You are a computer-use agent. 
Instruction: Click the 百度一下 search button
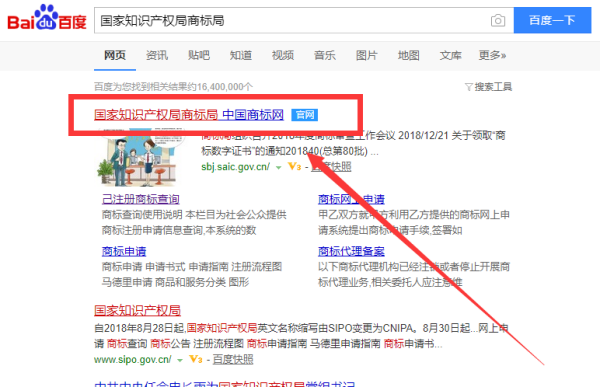[552, 20]
